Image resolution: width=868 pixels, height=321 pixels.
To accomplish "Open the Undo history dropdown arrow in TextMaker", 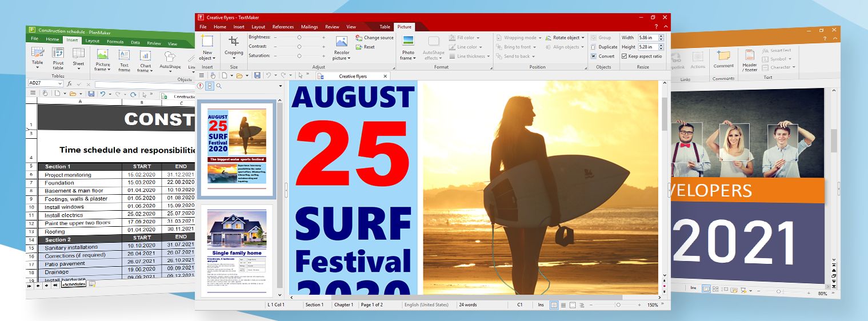I will click(x=275, y=75).
